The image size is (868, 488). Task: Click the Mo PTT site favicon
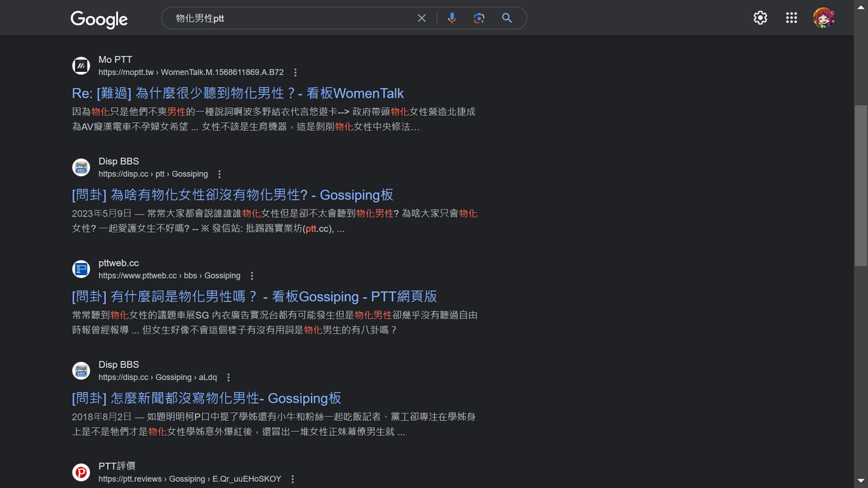[x=81, y=66]
